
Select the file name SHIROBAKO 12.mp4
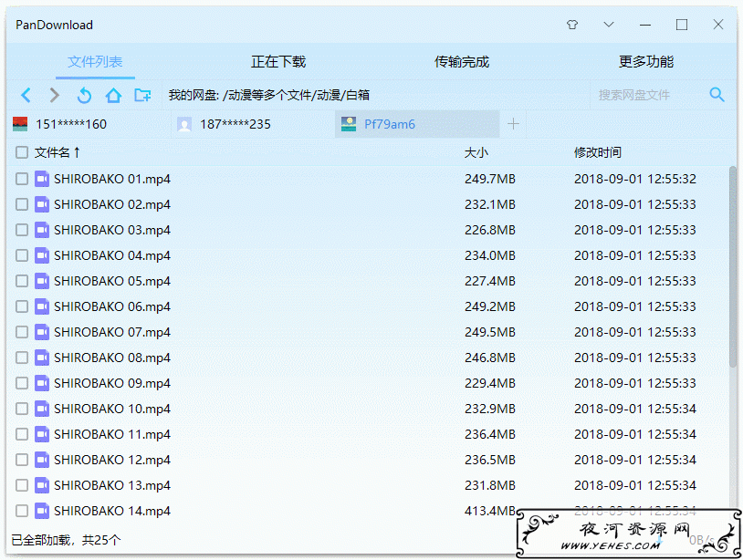[x=112, y=460]
